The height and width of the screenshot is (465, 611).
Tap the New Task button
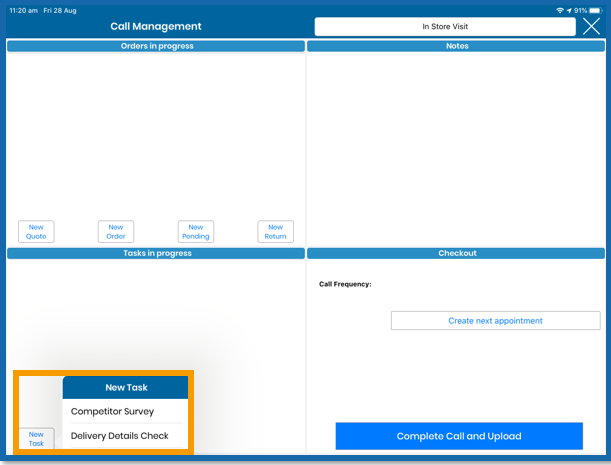(x=36, y=438)
